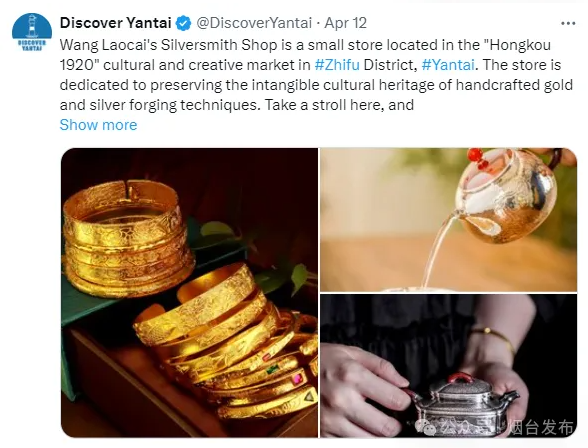Open the Apr 12 timestamp link
The image size is (588, 448).
coord(345,23)
